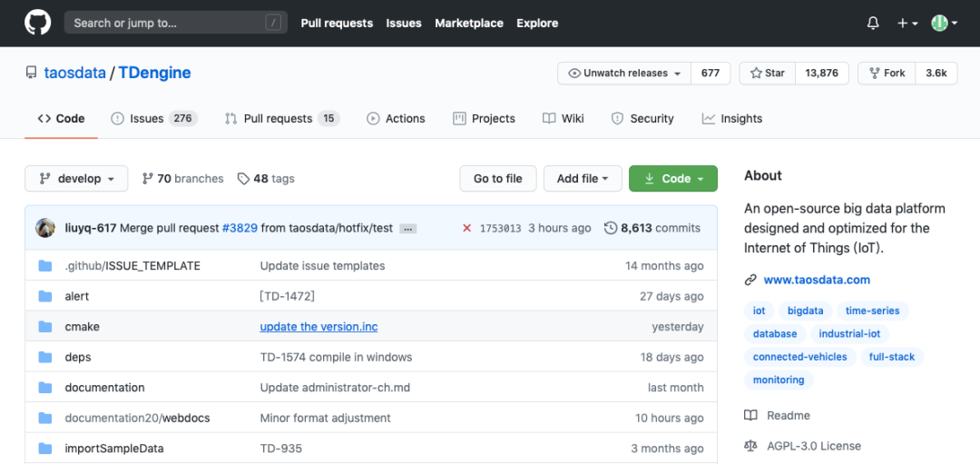The image size is (980, 464).
Task: Click the branches icon with 70 branches
Action: coord(148,179)
